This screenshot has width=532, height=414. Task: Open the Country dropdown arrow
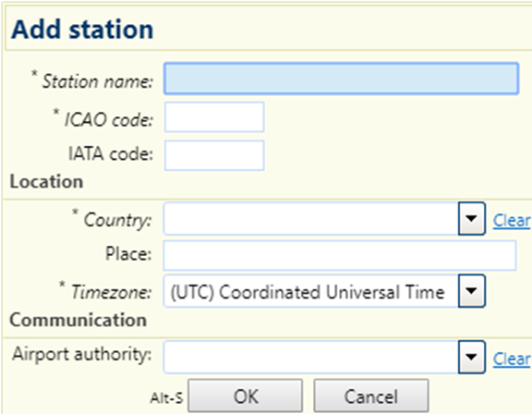(x=472, y=218)
